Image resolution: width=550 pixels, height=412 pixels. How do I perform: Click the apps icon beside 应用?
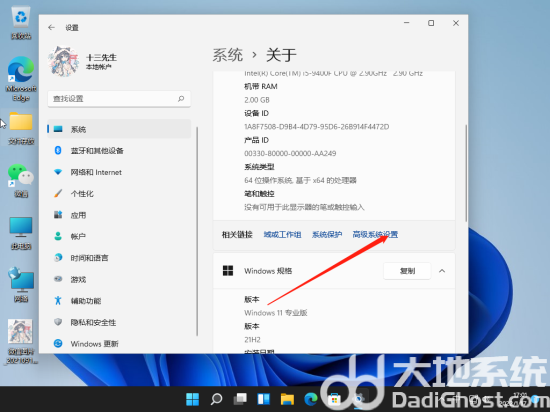58,215
